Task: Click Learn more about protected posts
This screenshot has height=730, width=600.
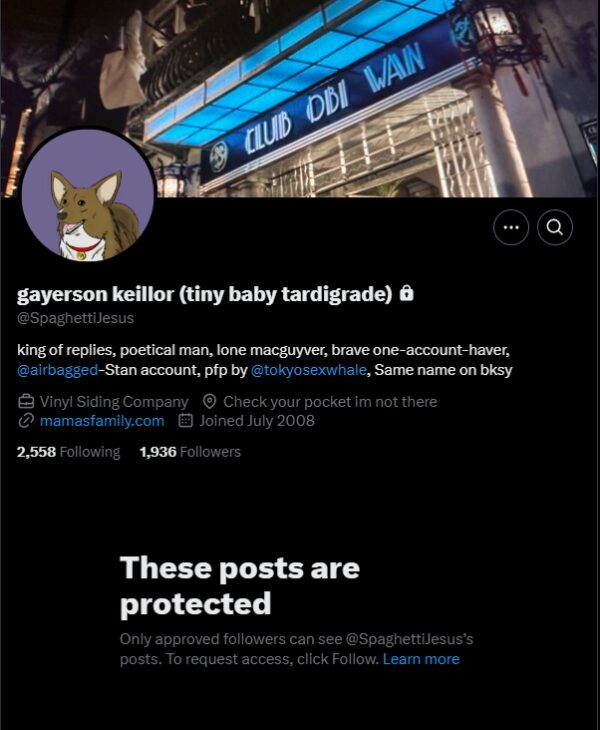Action: click(x=421, y=659)
